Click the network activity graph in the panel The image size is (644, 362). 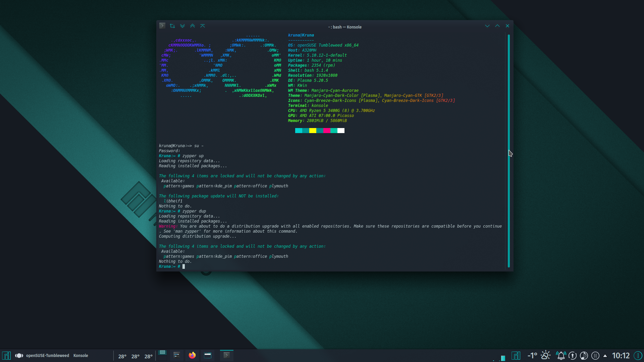pos(499,358)
